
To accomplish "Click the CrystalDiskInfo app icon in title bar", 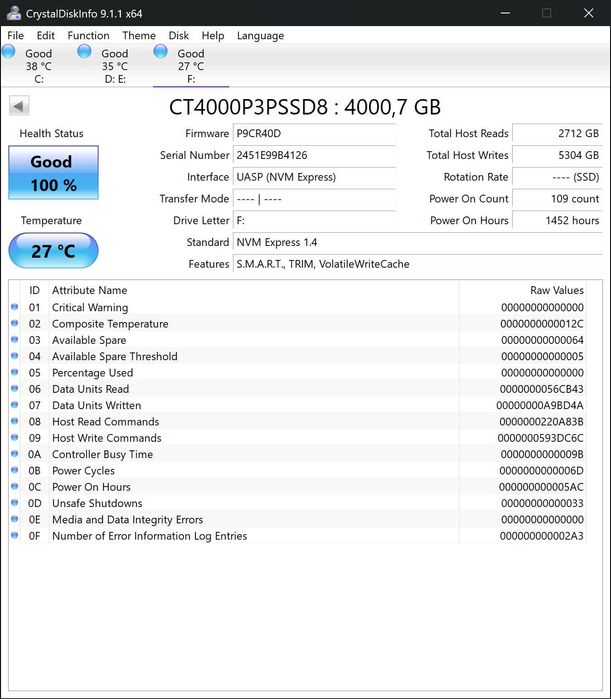I will 14,13.
